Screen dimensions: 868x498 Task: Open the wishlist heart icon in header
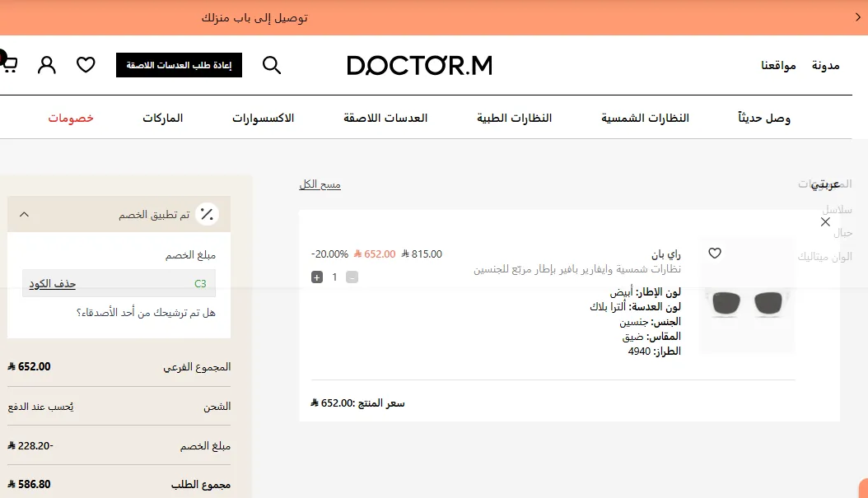click(86, 65)
